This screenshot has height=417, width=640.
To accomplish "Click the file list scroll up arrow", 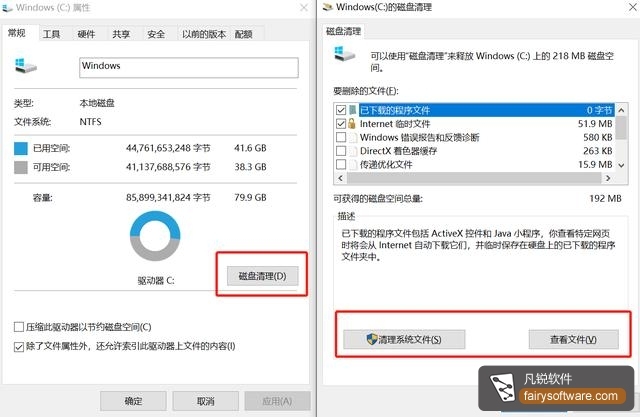I will pos(621,110).
